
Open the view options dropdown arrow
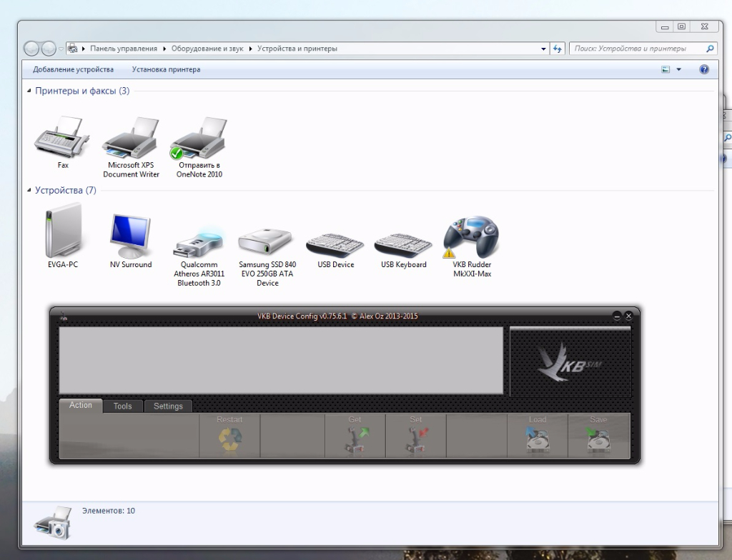(678, 69)
